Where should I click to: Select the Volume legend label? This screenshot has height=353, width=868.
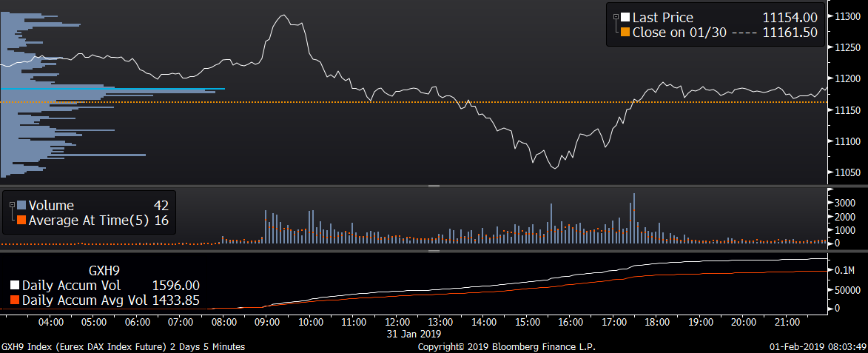51,206
